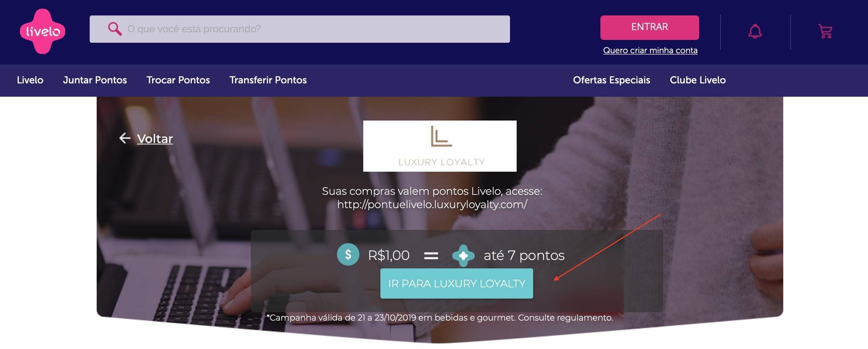
Task: Select Clube Livelo in navigation
Action: [x=698, y=80]
